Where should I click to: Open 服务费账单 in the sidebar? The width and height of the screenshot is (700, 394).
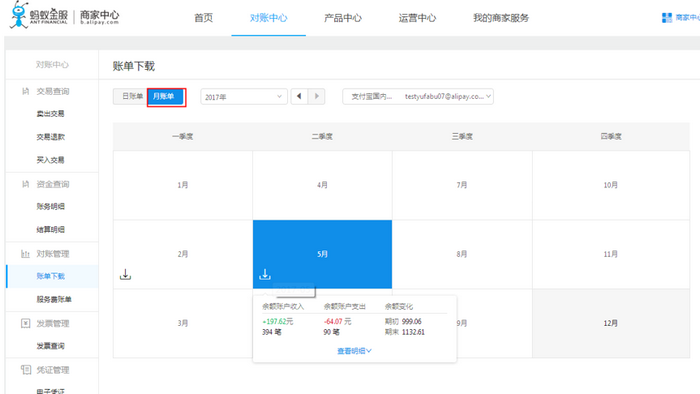point(54,299)
